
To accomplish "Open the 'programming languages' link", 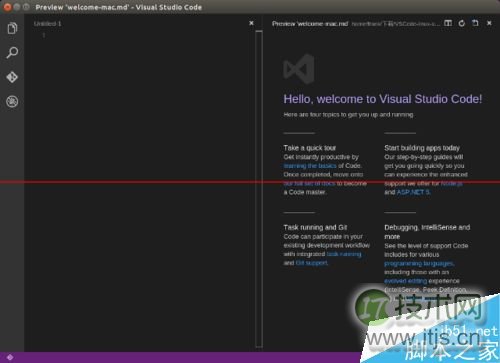I will coord(419,264).
